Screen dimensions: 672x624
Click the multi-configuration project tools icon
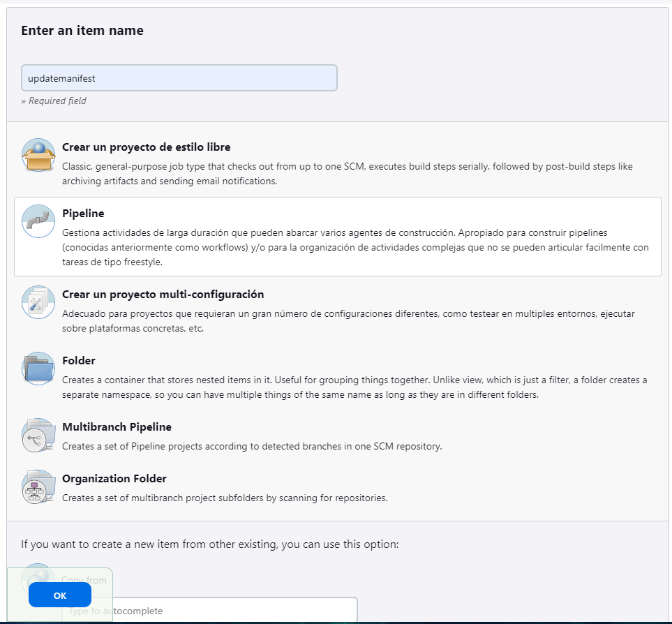click(38, 302)
